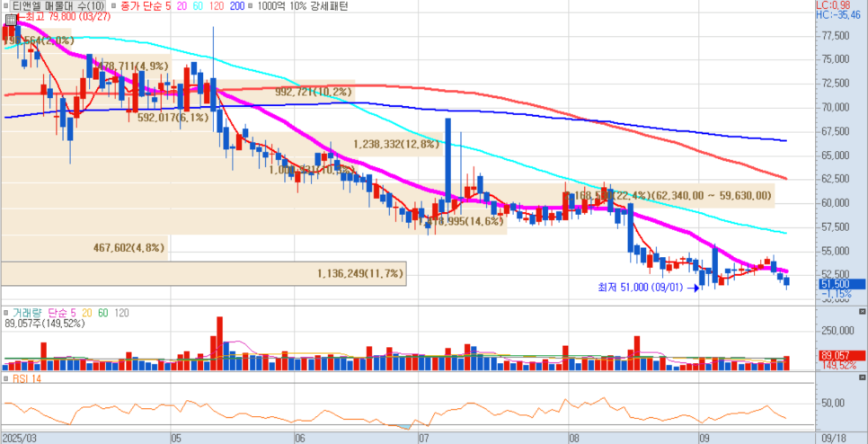Screen dimensions: 868x444
Task: Select the volume 60 average label in green
Action: pos(103,314)
